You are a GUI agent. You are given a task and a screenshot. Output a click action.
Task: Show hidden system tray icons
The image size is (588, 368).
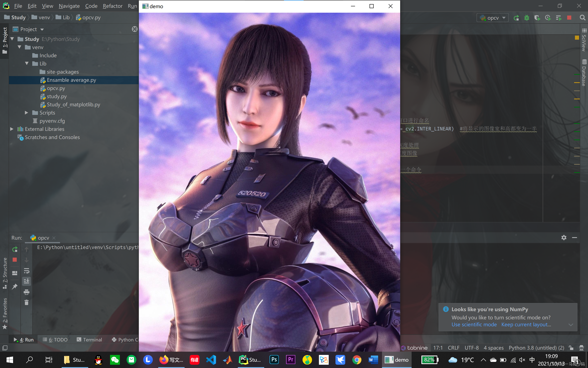(x=483, y=360)
